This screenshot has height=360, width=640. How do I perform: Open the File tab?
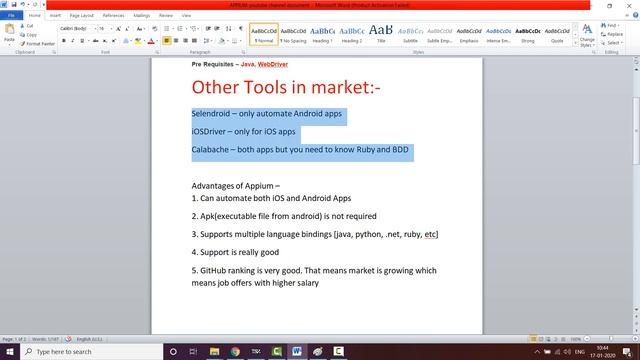point(11,15)
